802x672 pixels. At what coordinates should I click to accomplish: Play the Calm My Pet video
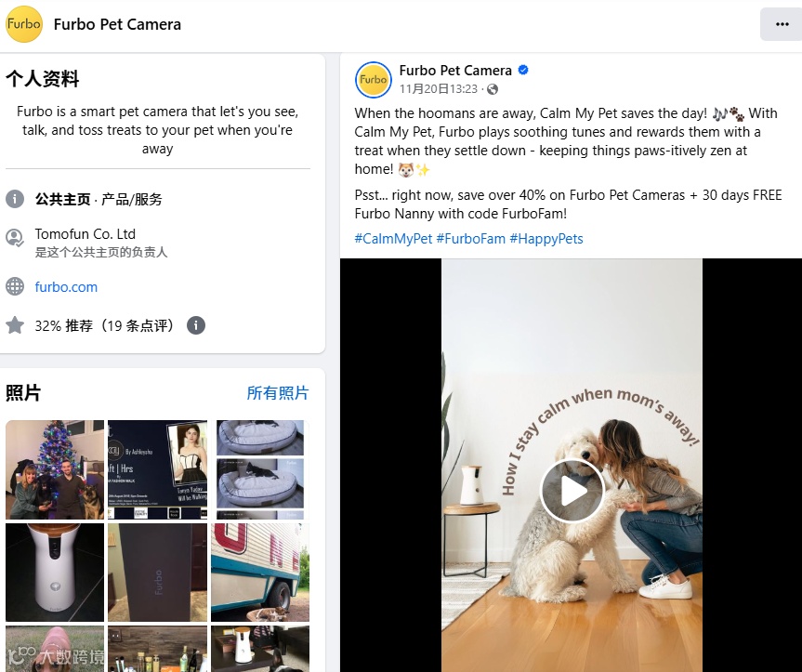point(572,491)
